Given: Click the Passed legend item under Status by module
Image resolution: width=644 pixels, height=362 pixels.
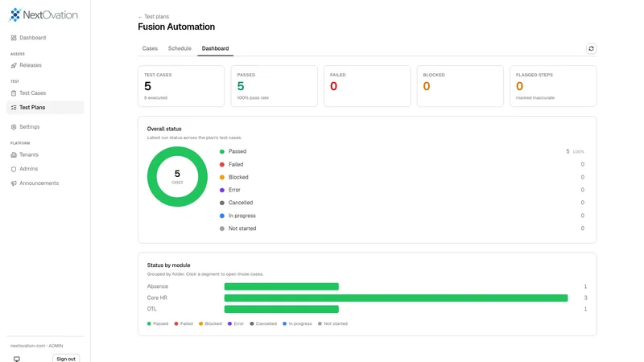Looking at the screenshot, I should (158, 324).
